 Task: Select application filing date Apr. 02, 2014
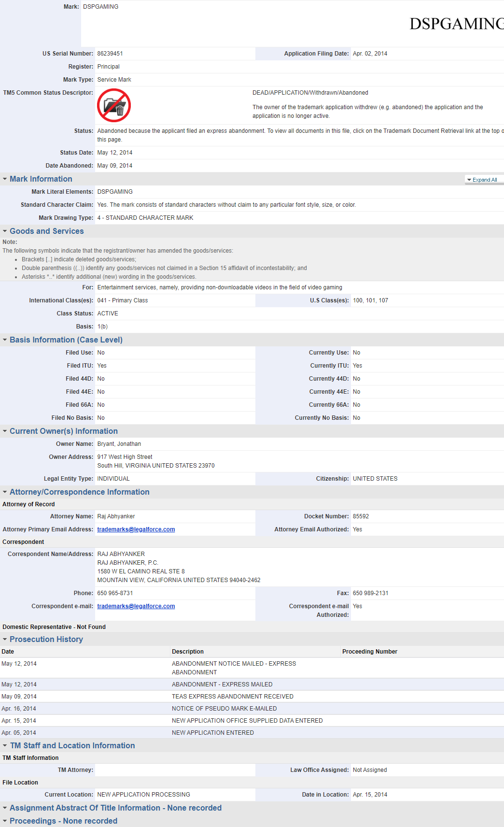point(370,54)
